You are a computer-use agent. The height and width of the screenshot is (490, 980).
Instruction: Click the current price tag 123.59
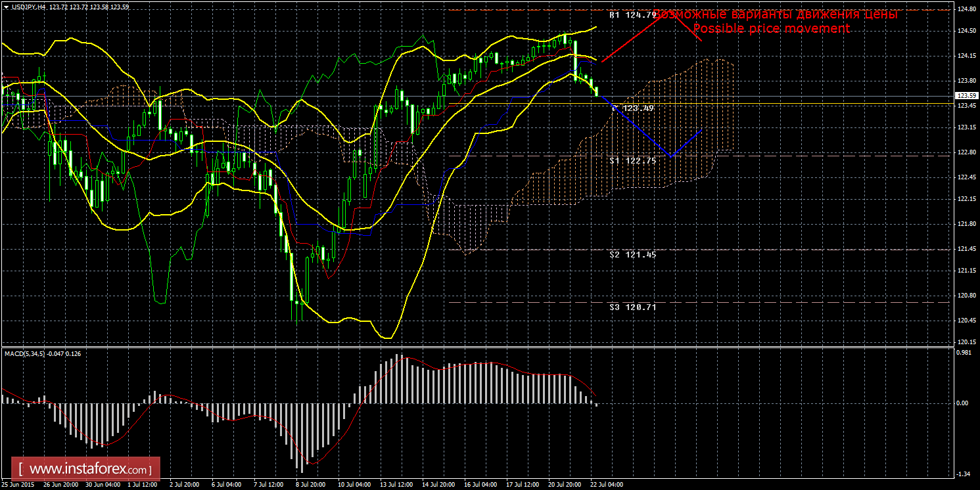[966, 97]
